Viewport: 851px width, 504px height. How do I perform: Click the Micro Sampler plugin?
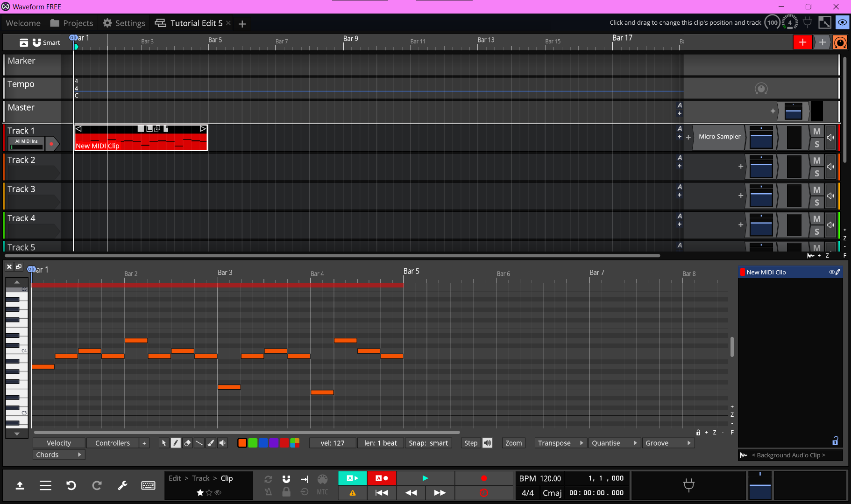(719, 137)
